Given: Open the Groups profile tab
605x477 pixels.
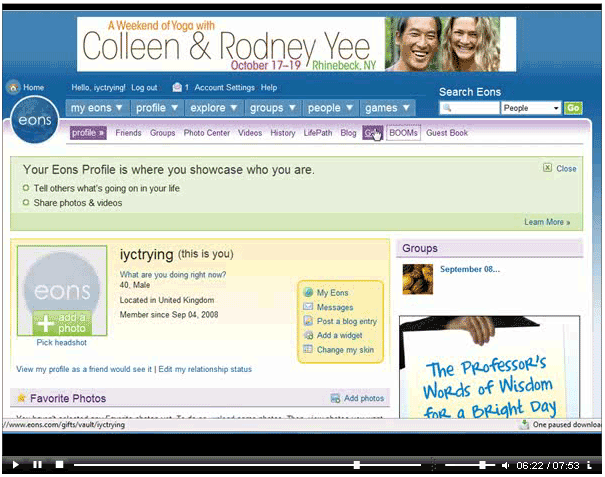Looking at the screenshot, I should (x=162, y=133).
